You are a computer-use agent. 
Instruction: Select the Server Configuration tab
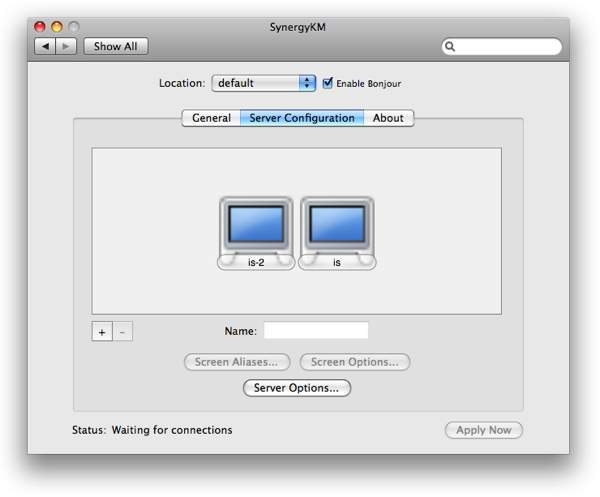tap(302, 118)
